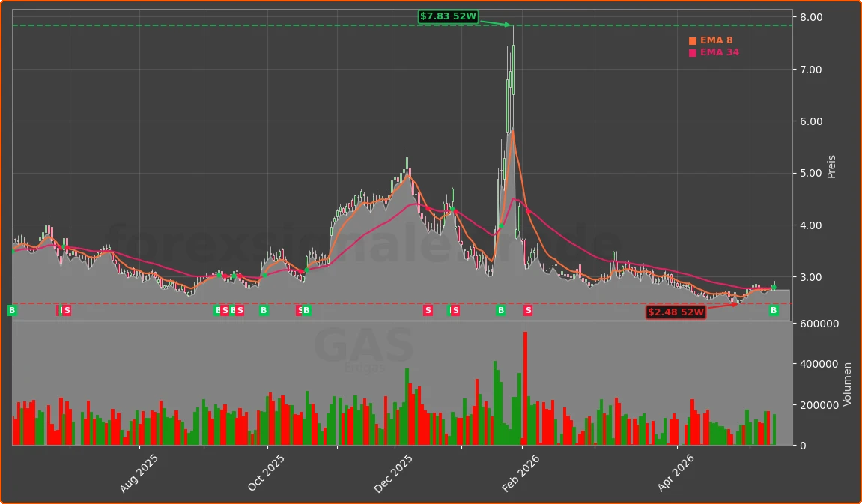Click the Apr 2026 date label
Image resolution: width=862 pixels, height=504 pixels.
click(677, 473)
